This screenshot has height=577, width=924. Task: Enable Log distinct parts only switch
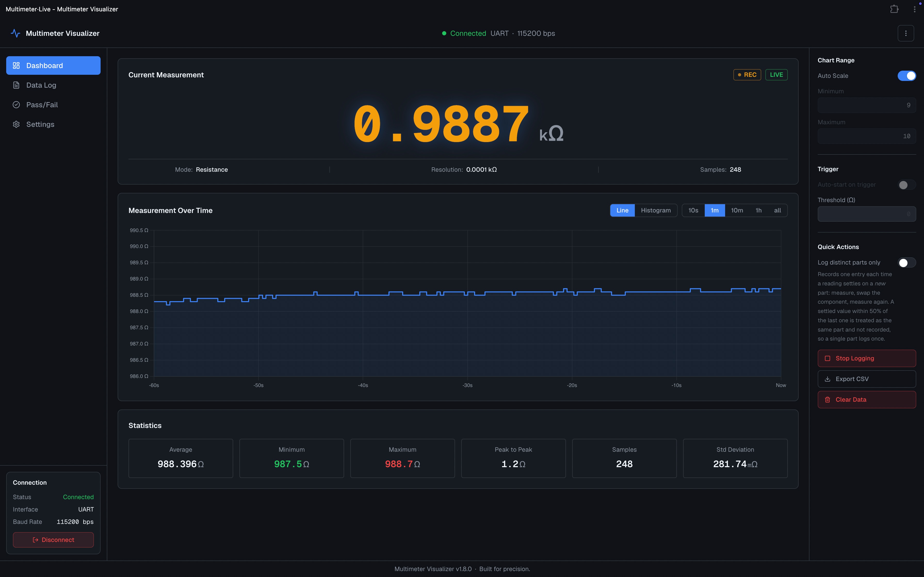[906, 262]
